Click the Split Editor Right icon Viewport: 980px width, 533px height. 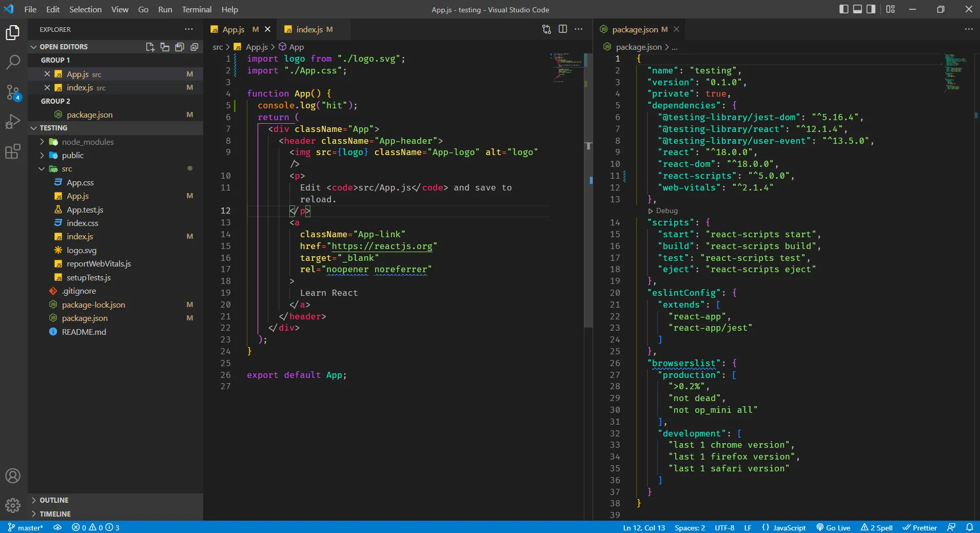563,29
